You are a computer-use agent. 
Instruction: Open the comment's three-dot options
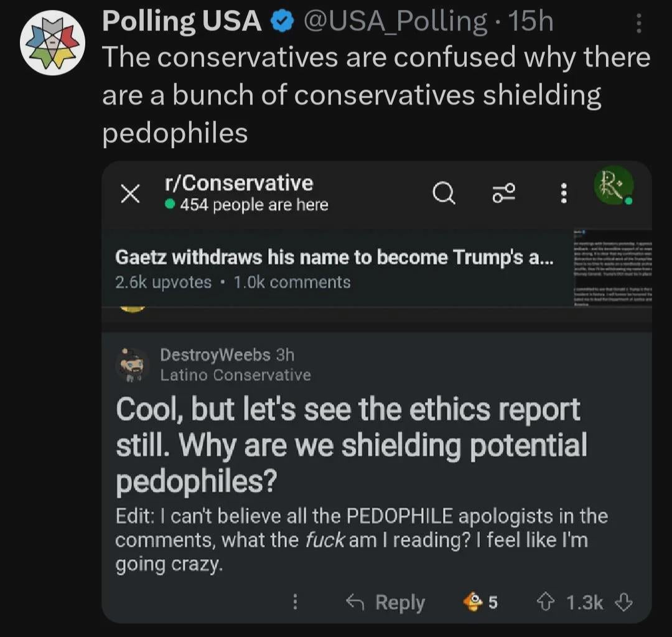click(296, 602)
